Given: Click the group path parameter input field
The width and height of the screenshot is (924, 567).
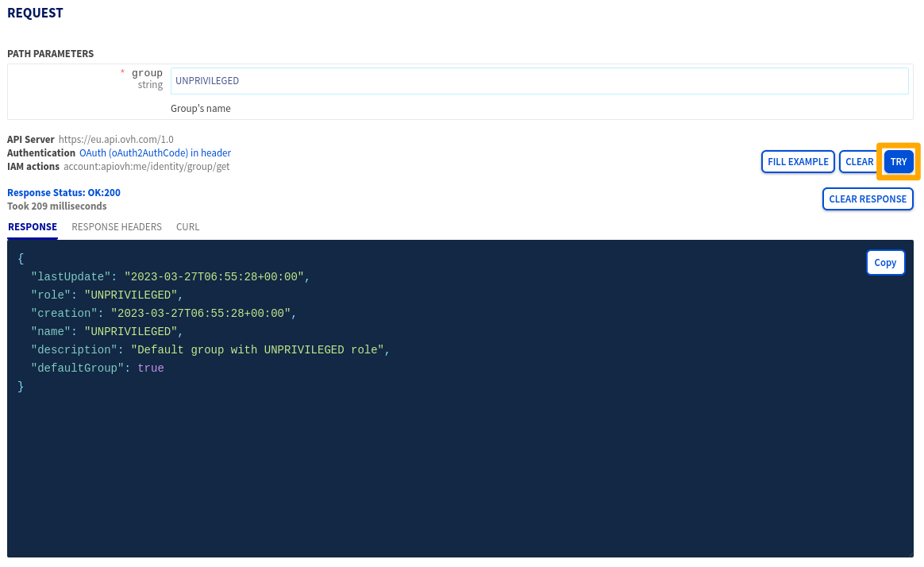Looking at the screenshot, I should pos(539,81).
